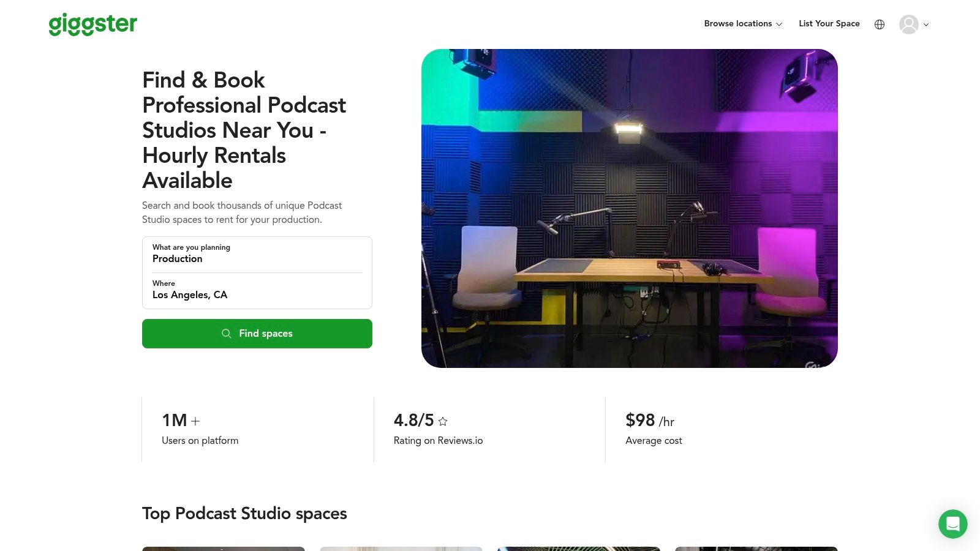Viewport: 980px width, 551px height.
Task: Click the Where field showing Los Angeles
Action: point(257,290)
